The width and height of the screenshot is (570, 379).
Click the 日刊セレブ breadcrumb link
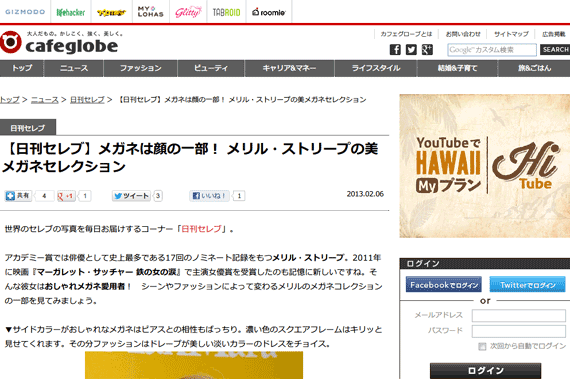pos(87,100)
